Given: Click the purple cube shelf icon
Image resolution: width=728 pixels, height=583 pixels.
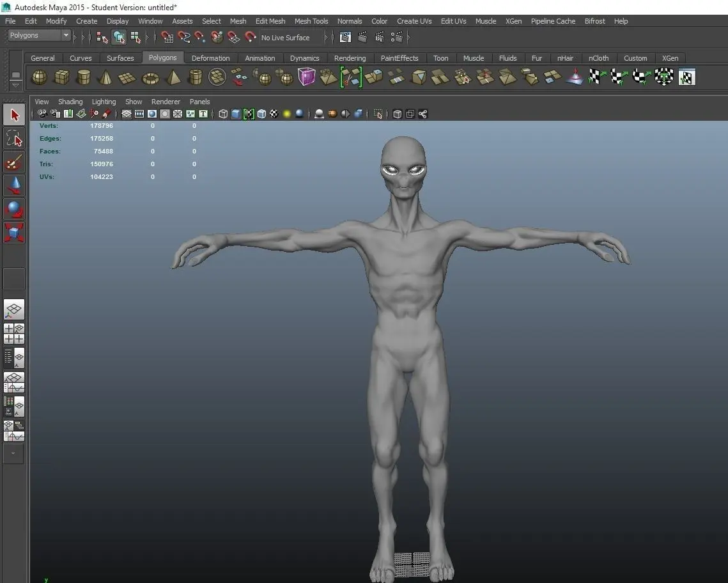Looking at the screenshot, I should (306, 77).
